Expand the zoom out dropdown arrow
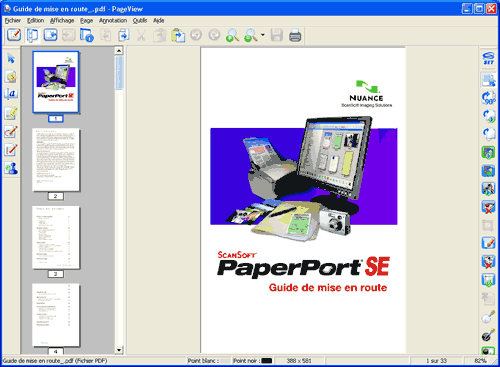 pos(263,35)
